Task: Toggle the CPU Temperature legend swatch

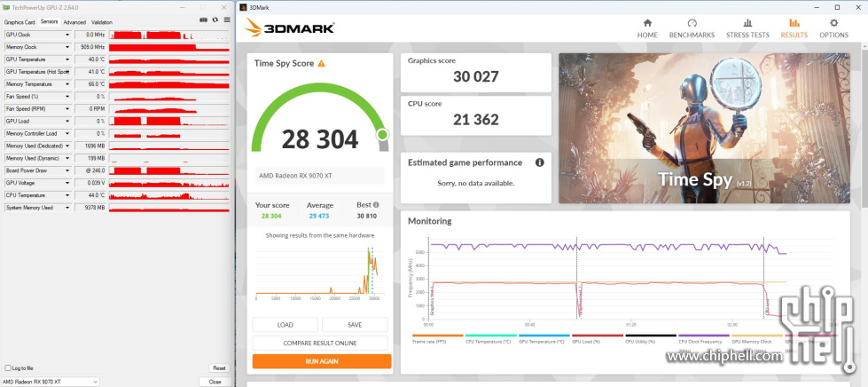Action: (490, 336)
